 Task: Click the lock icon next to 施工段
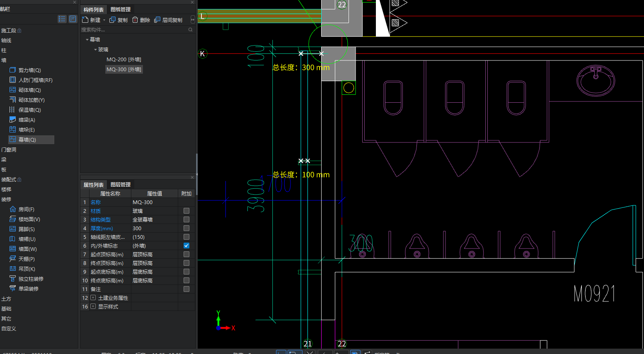click(x=19, y=31)
